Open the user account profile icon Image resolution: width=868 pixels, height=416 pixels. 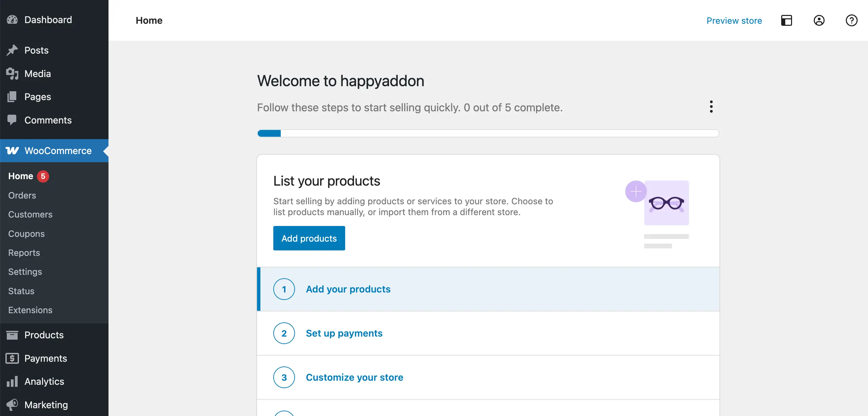tap(819, 20)
